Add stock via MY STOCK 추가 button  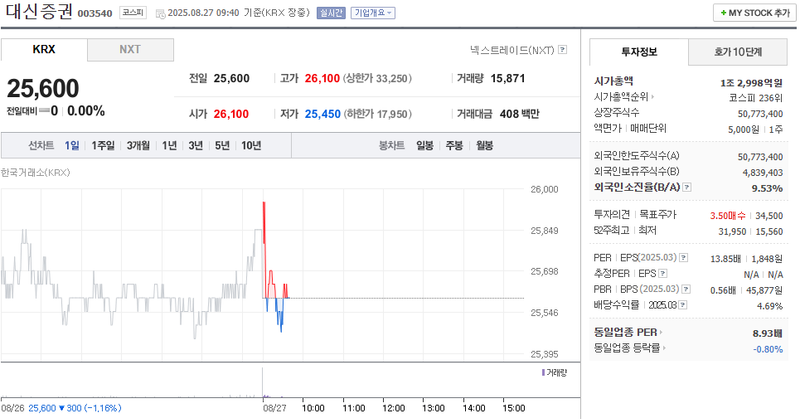[755, 13]
